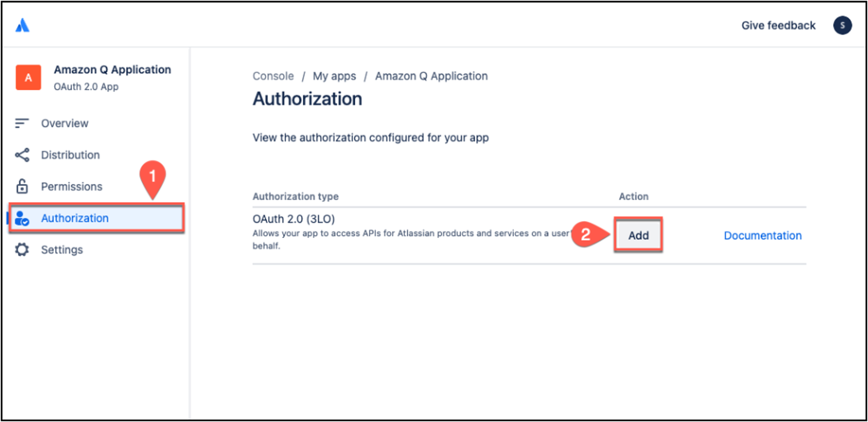Screen dimensions: 868x422
Task: Click the 'View the authorization configured' description
Action: point(371,138)
